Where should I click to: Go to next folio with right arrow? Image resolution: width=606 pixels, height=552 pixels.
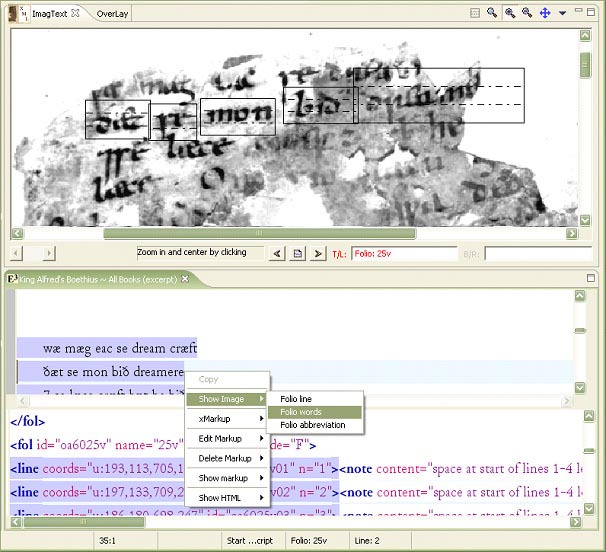point(318,254)
